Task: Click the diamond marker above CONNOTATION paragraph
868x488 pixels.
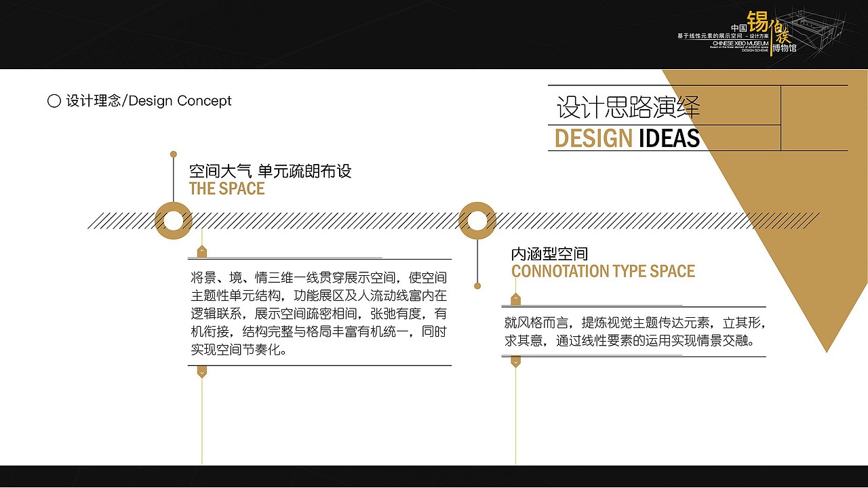Action: (515, 298)
